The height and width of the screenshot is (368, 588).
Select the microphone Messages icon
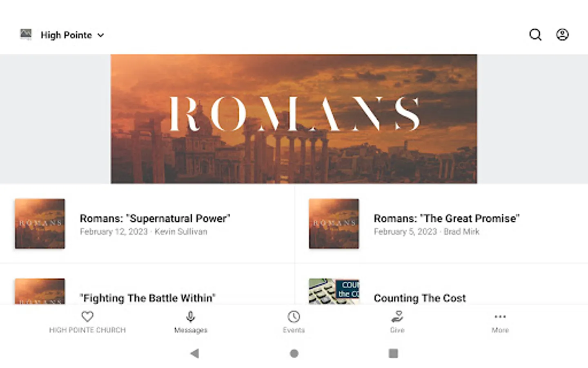tap(190, 316)
